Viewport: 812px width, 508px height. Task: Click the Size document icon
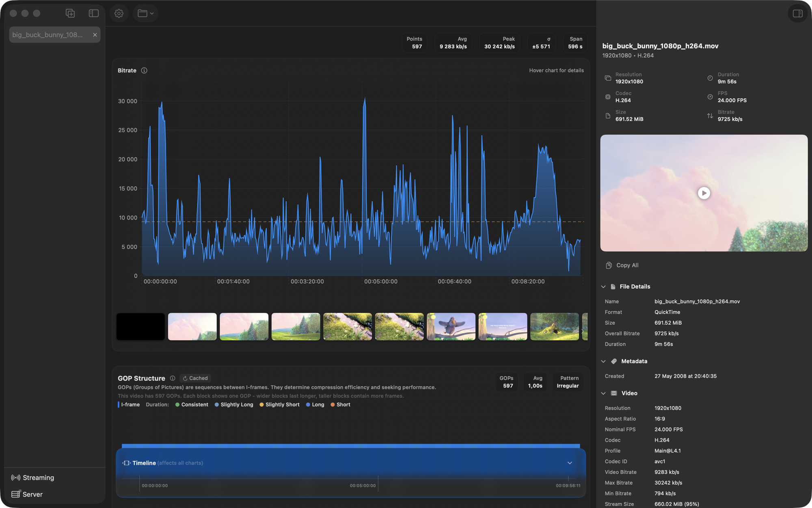[x=608, y=116]
